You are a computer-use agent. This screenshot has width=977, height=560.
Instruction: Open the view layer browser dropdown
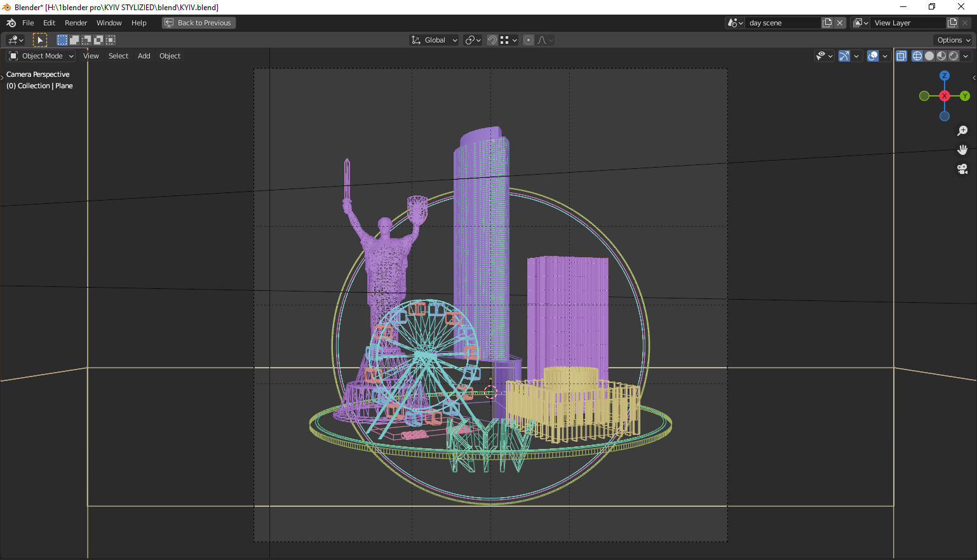coord(860,23)
